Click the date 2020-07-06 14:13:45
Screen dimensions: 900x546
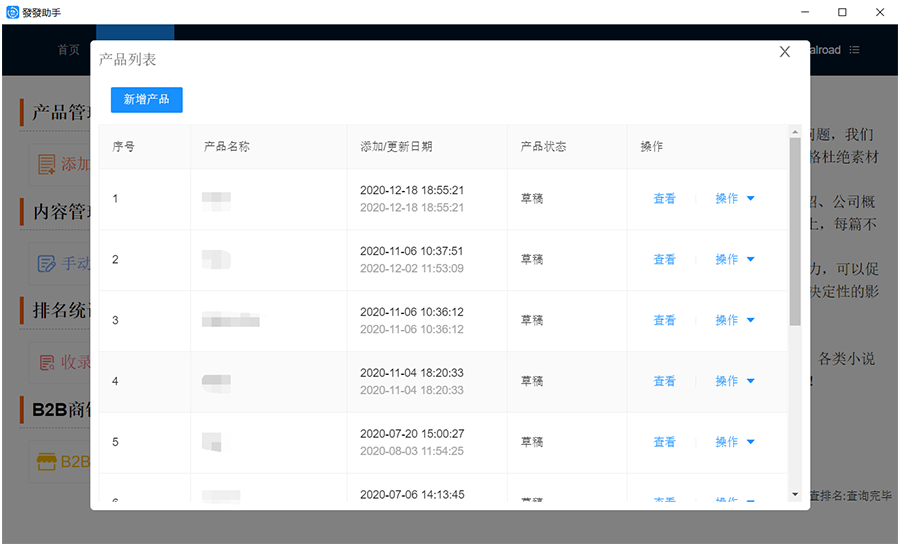tap(412, 494)
